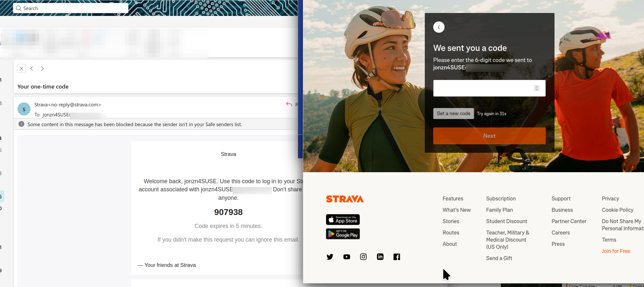Go to the previous email

pos(32,68)
